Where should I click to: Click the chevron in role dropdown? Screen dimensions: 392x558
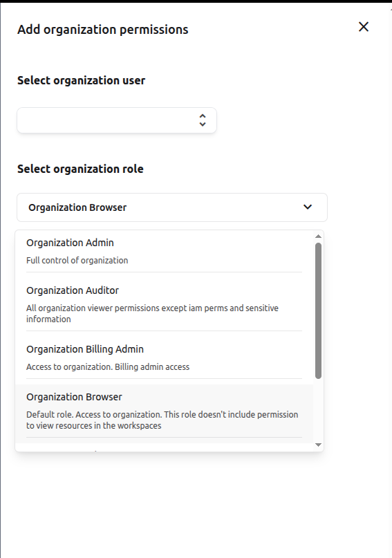tap(308, 207)
